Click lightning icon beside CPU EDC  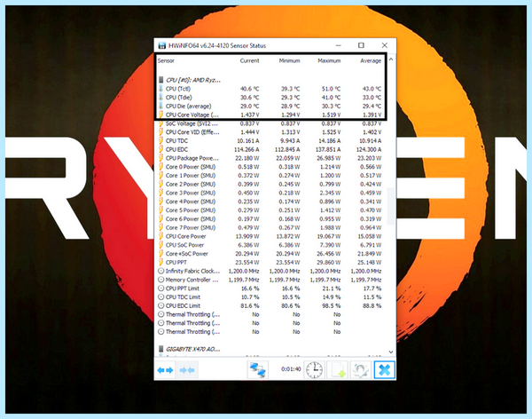[160, 149]
